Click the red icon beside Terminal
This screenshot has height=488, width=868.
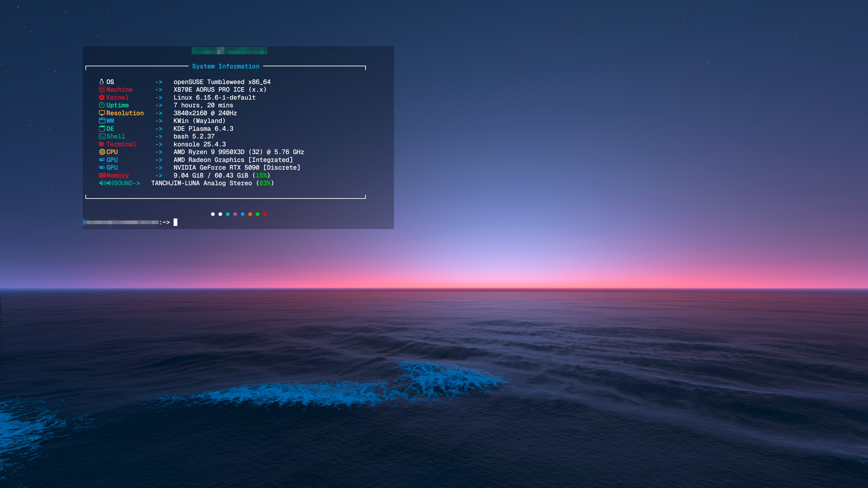(x=101, y=144)
